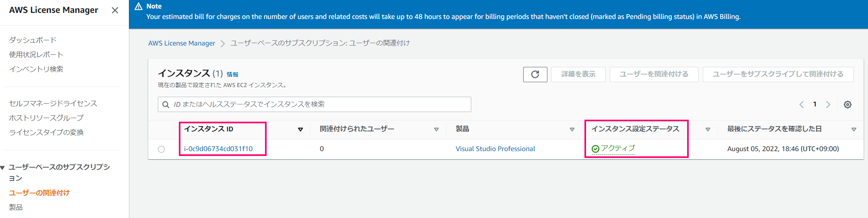The height and width of the screenshot is (218, 868).
Task: Sort by 関連付けられたユーザー column arrow
Action: coord(436,129)
